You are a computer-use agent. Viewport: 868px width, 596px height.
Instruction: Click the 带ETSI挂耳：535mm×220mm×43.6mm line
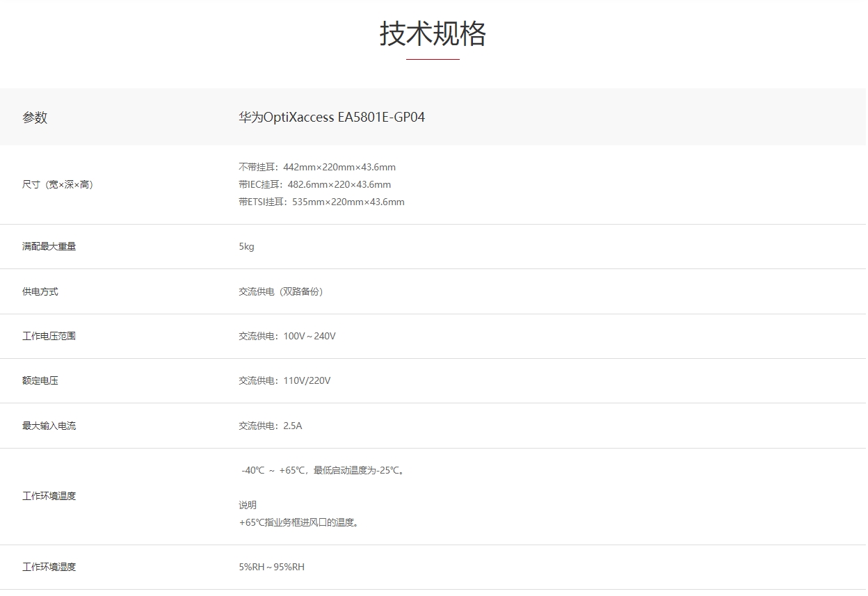(321, 202)
